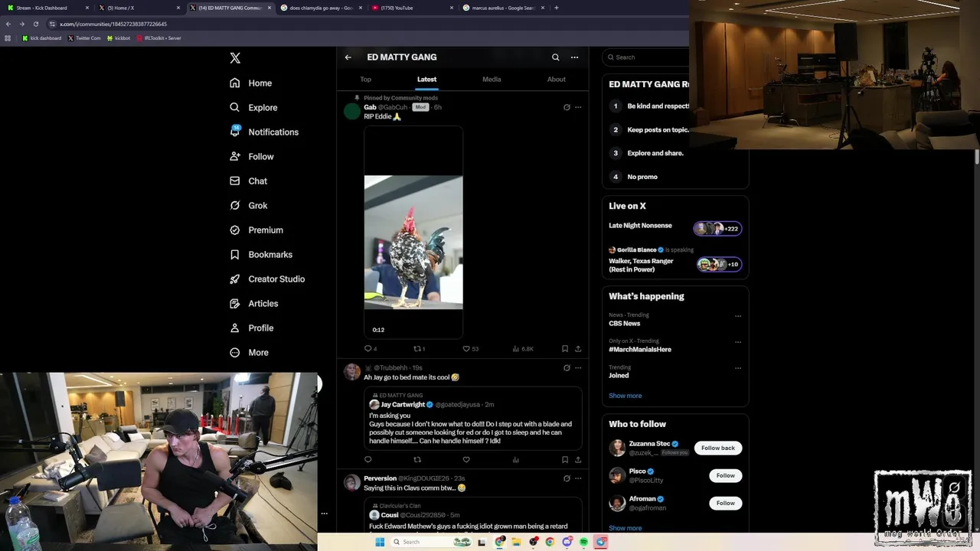Viewport: 980px width, 551px height.
Task: Open #MarchManiaIsHere trending topic
Action: coord(640,350)
